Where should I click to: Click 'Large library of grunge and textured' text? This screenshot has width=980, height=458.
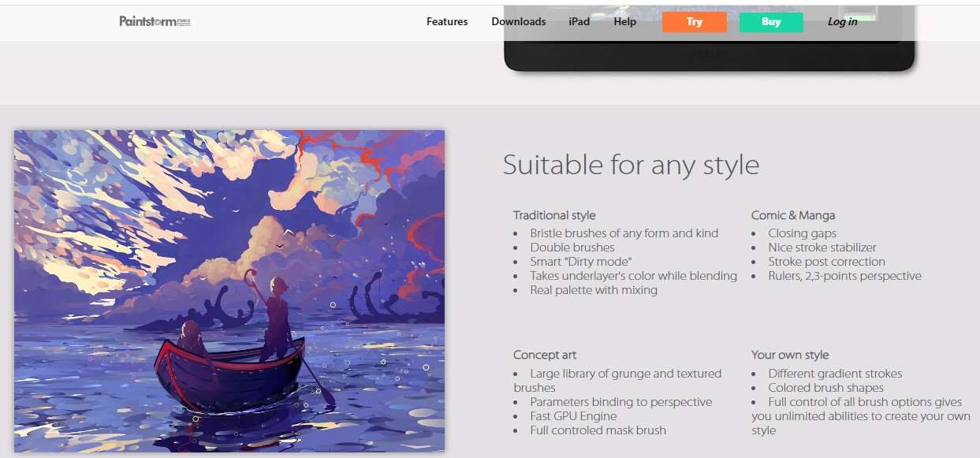click(626, 374)
